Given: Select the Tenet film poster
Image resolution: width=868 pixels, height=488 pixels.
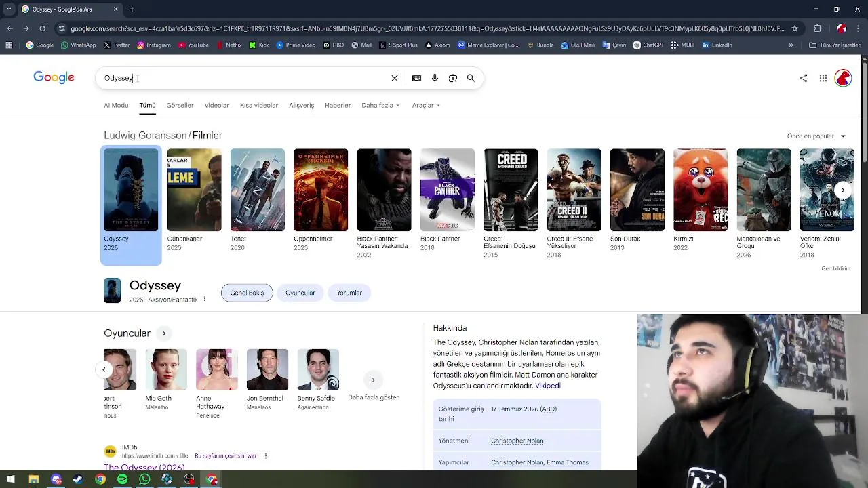Looking at the screenshot, I should [258, 190].
